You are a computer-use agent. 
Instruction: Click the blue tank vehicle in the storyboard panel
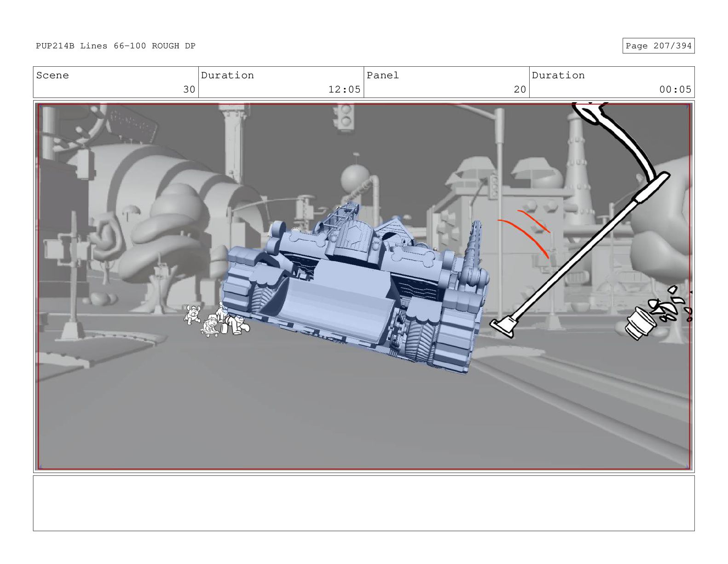tap(356, 288)
